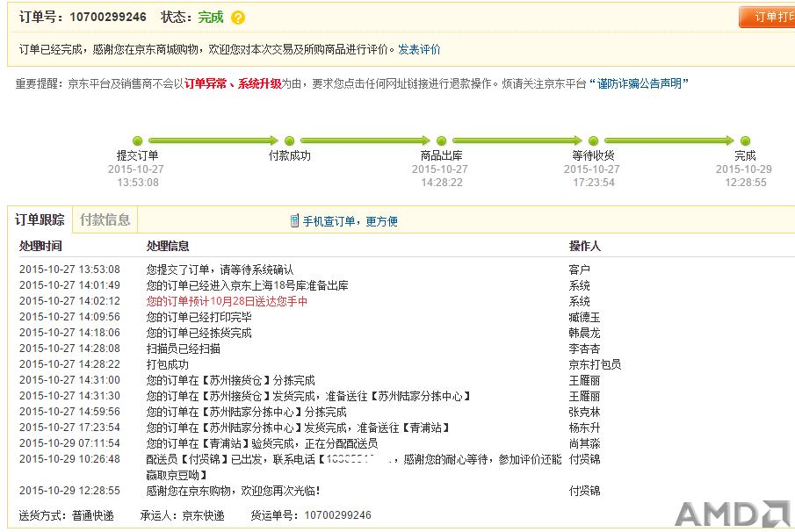Click operator name 杨东升
The height and width of the screenshot is (532, 795).
[x=584, y=428]
